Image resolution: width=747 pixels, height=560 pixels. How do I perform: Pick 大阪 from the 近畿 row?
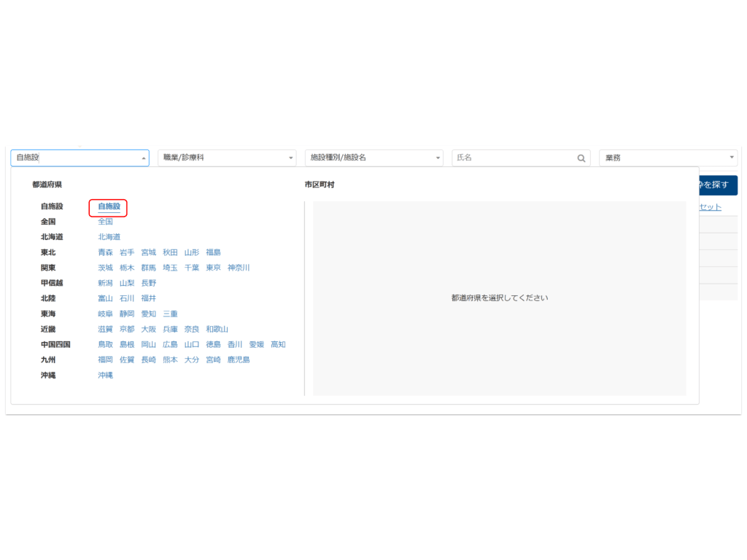[x=148, y=330]
